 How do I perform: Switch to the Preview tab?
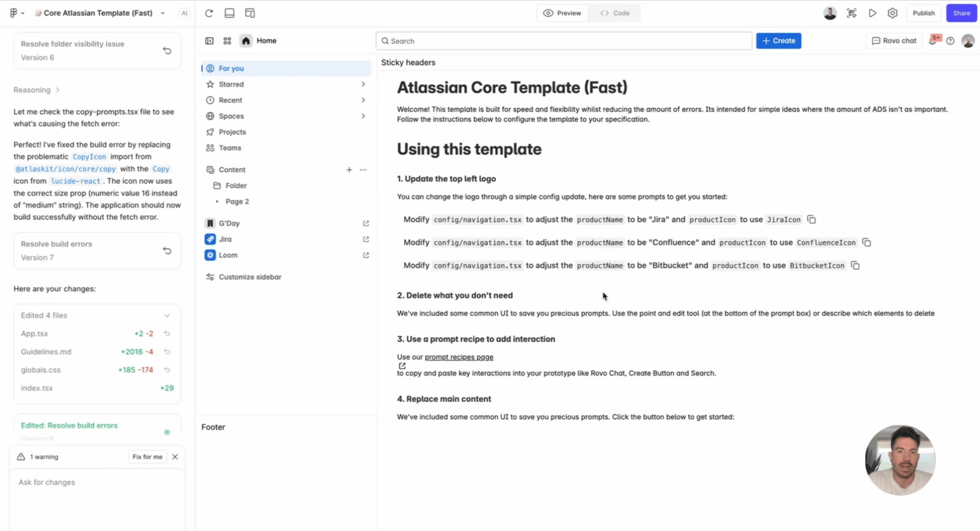tap(562, 13)
